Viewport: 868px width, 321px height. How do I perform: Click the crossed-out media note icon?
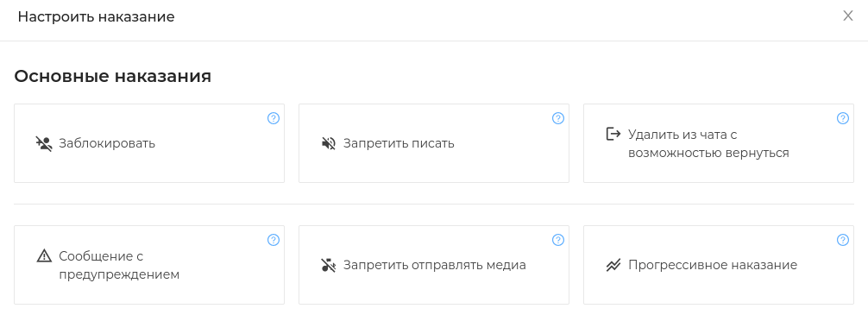(328, 265)
